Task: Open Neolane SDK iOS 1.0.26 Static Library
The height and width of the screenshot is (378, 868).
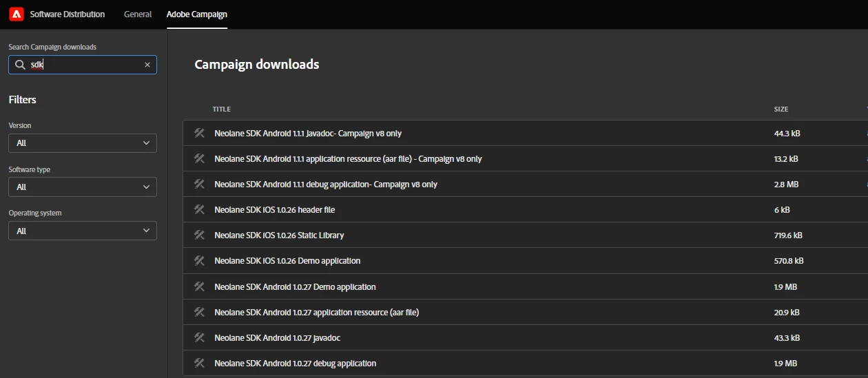Action: pos(279,235)
